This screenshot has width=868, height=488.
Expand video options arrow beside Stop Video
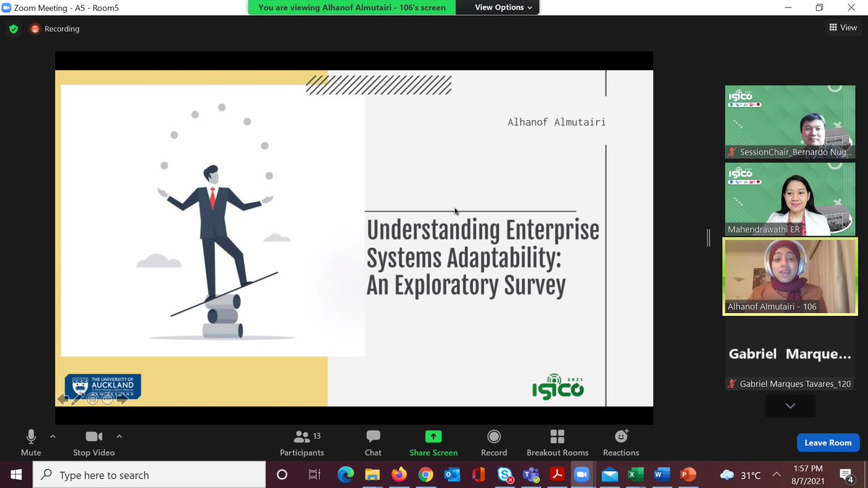click(x=119, y=437)
